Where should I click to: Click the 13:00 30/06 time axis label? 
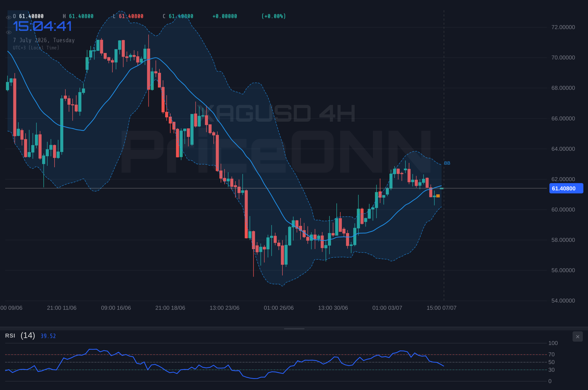coord(333,308)
